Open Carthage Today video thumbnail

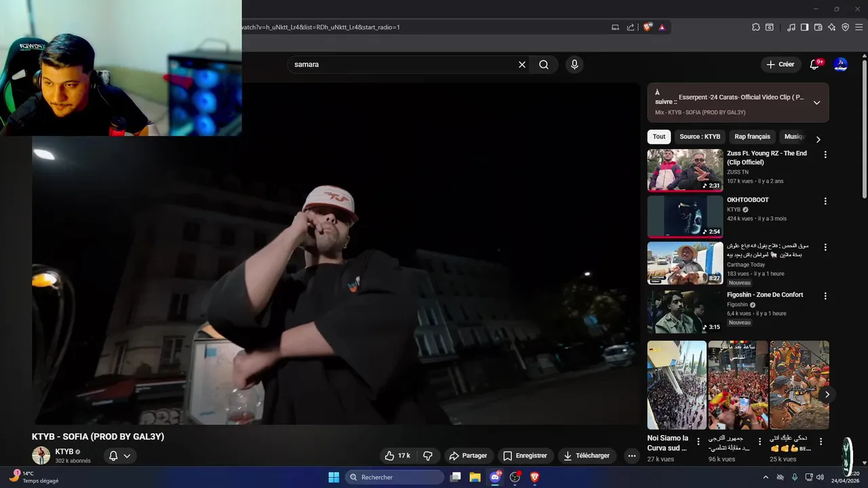point(685,263)
